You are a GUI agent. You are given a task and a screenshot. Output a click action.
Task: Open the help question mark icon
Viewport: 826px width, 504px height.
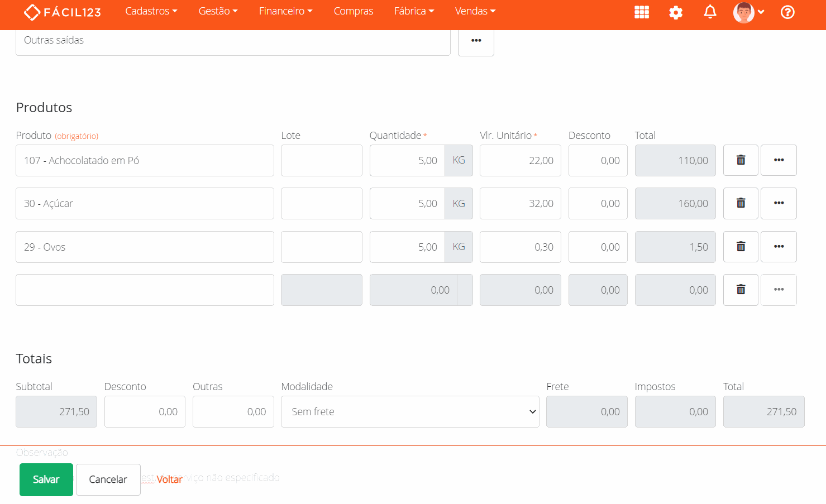coord(787,12)
